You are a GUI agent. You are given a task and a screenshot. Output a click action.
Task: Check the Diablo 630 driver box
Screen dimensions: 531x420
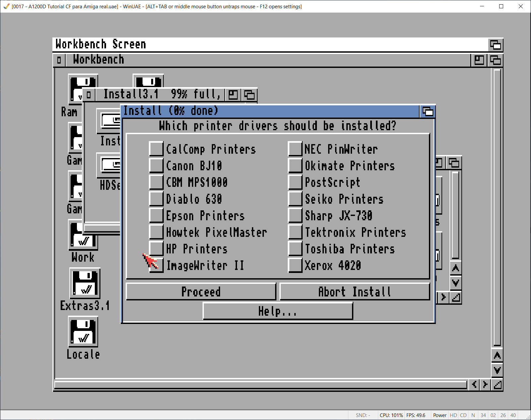(x=156, y=199)
